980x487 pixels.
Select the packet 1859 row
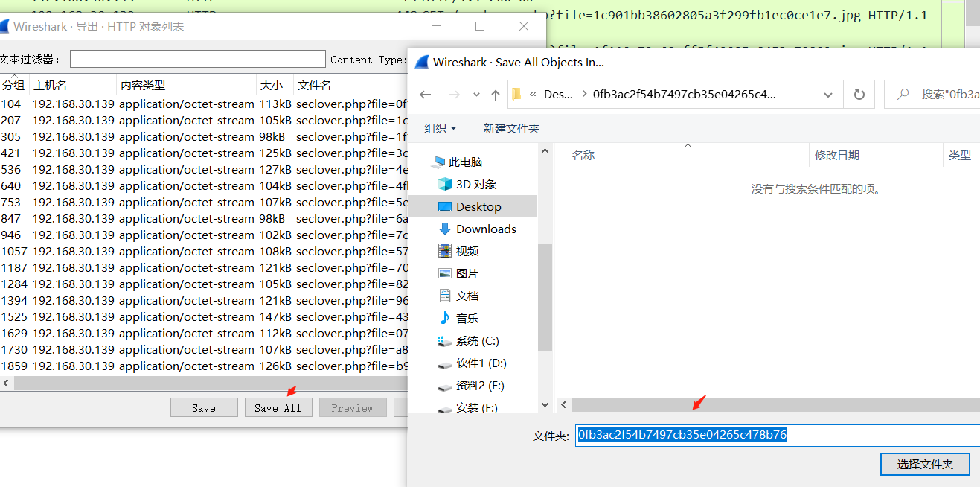(204, 366)
